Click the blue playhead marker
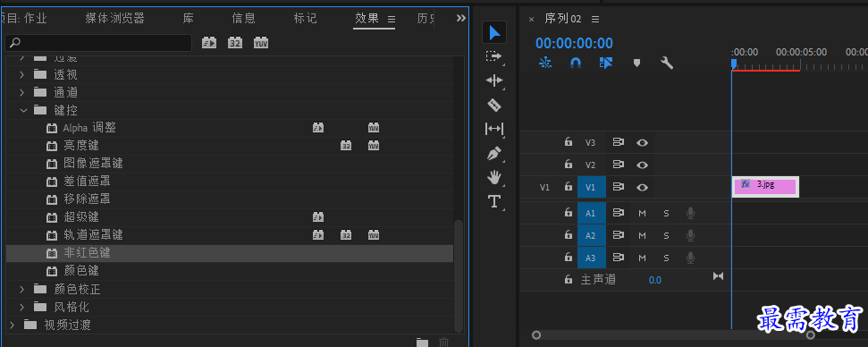868x347 pixels. click(734, 64)
